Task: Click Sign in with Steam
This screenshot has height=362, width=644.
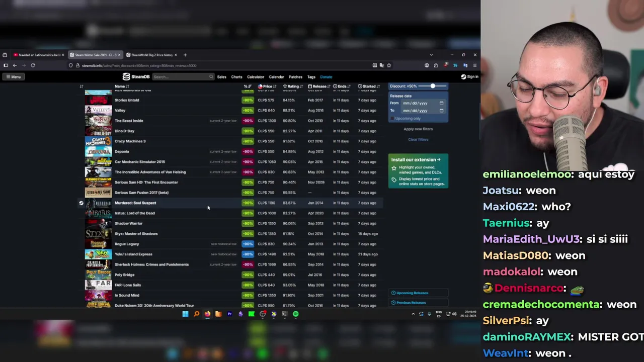Action: (x=469, y=77)
